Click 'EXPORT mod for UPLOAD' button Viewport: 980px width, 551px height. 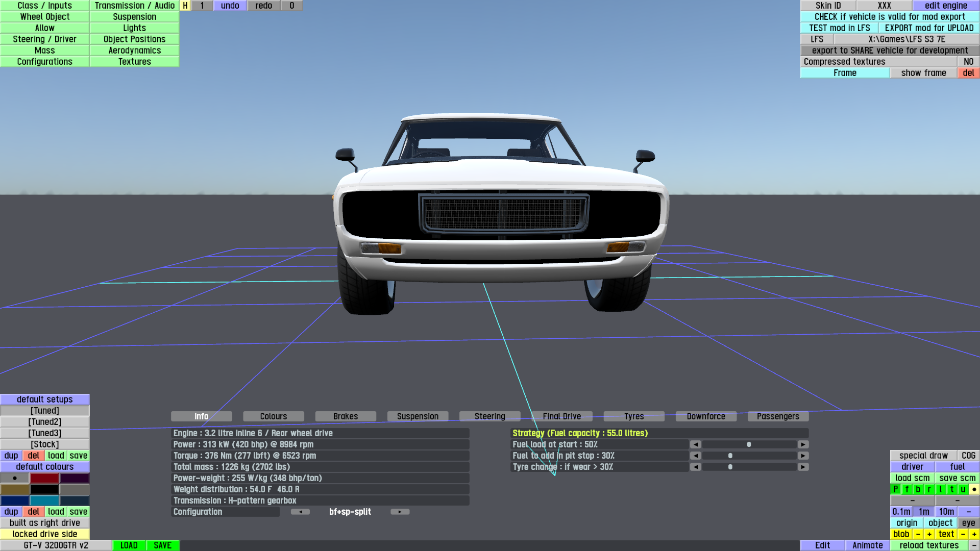(x=929, y=28)
